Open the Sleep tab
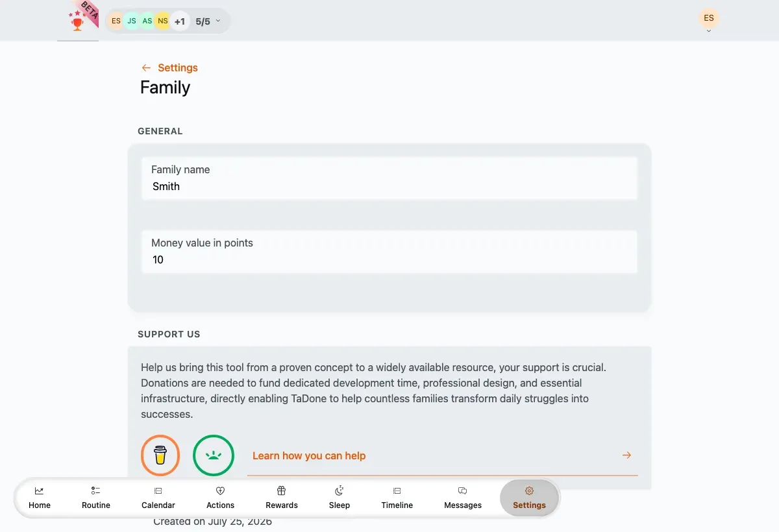The image size is (779, 532). coord(340,498)
